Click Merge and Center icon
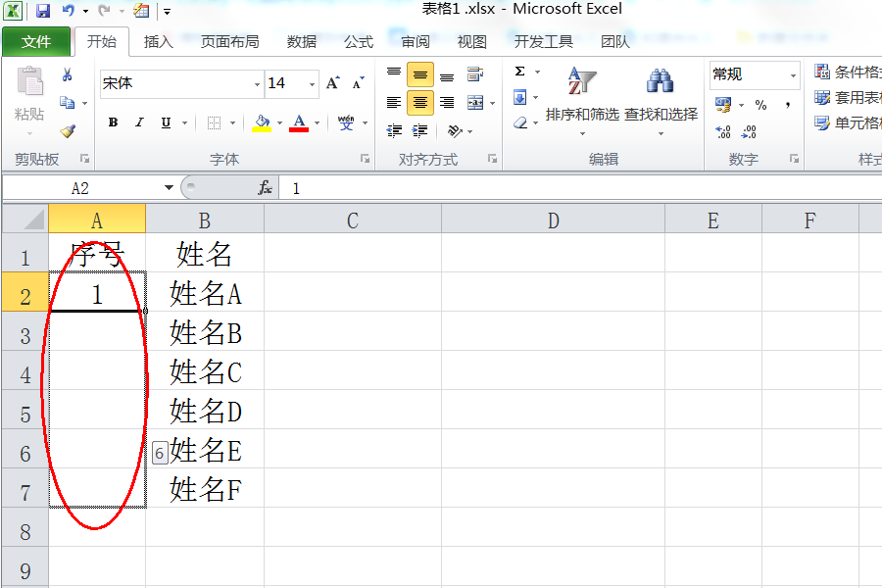The width and height of the screenshot is (882, 588). pyautogui.click(x=475, y=102)
